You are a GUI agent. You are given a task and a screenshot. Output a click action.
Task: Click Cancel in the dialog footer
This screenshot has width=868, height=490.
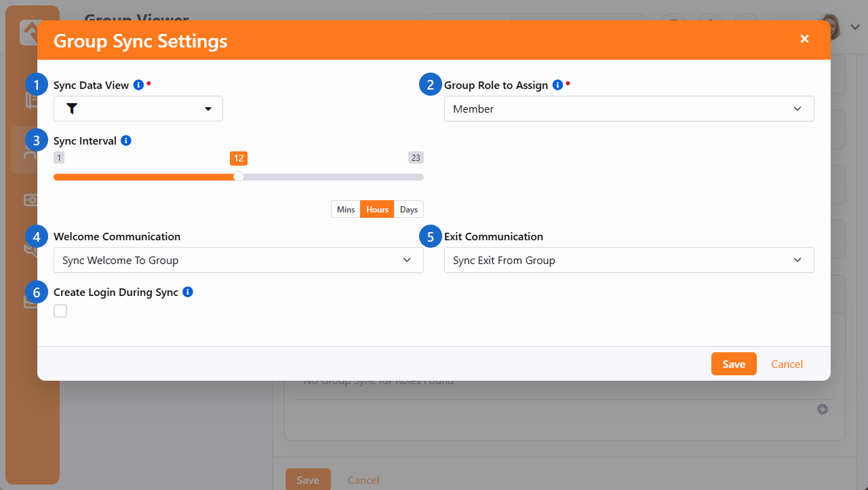click(787, 364)
